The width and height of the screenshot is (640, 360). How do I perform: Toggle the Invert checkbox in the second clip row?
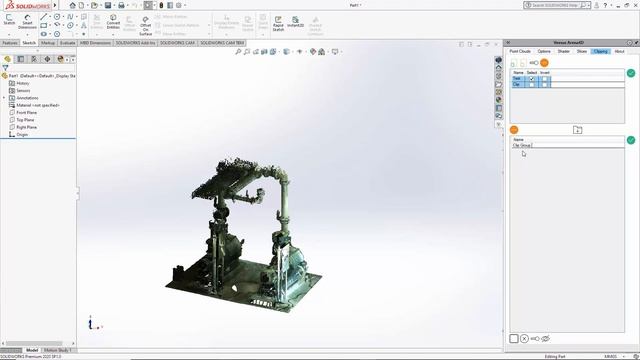click(545, 84)
